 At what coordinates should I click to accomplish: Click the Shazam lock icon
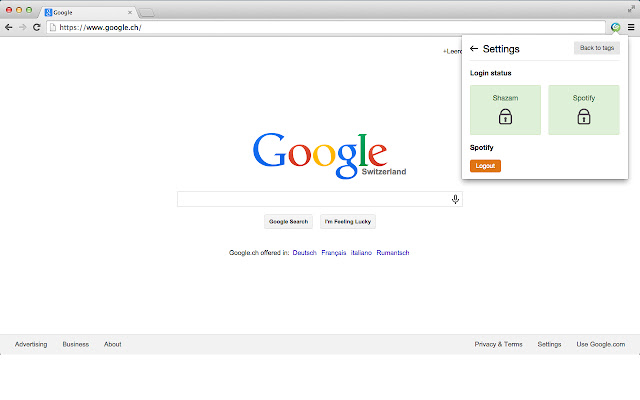[505, 116]
